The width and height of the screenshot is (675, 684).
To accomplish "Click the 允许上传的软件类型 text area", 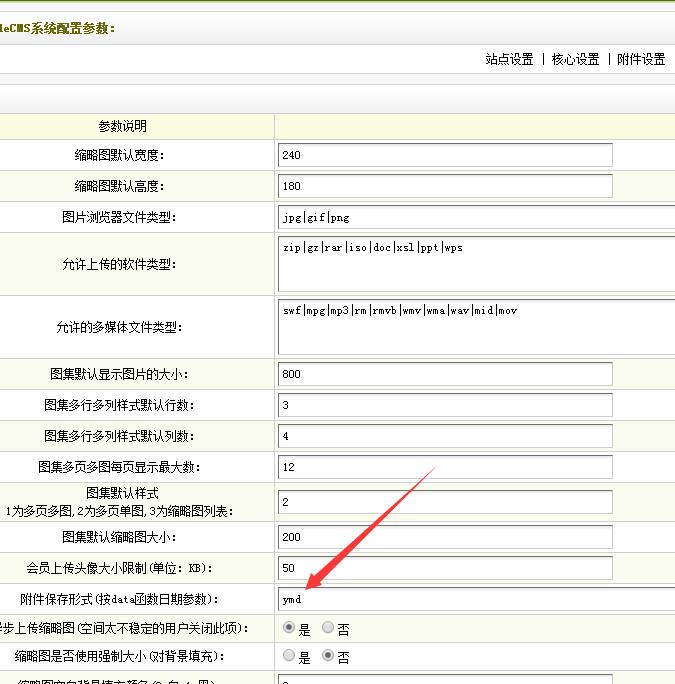I will 477,264.
